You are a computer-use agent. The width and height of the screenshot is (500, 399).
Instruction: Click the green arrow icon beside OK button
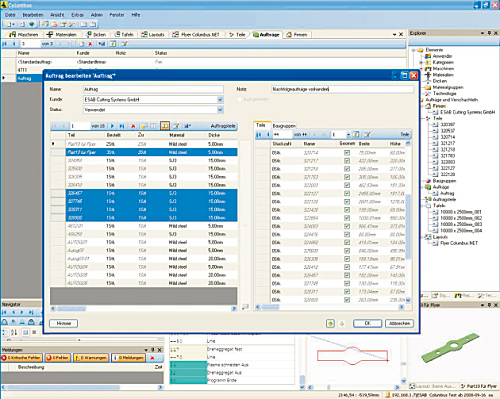point(330,323)
